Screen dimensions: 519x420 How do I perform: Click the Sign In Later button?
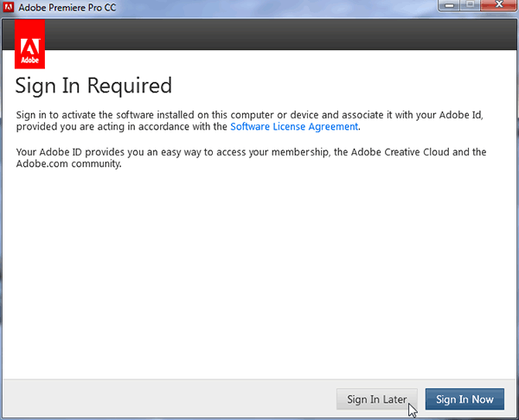tap(376, 399)
